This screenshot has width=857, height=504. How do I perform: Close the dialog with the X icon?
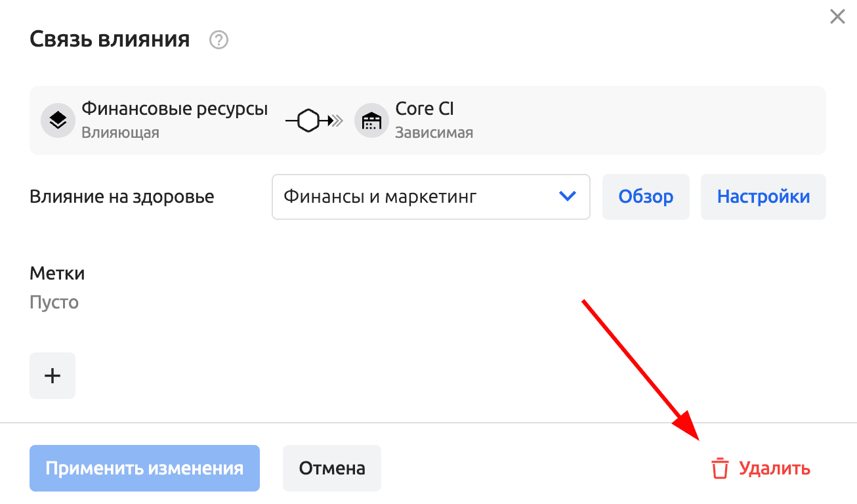tap(837, 17)
